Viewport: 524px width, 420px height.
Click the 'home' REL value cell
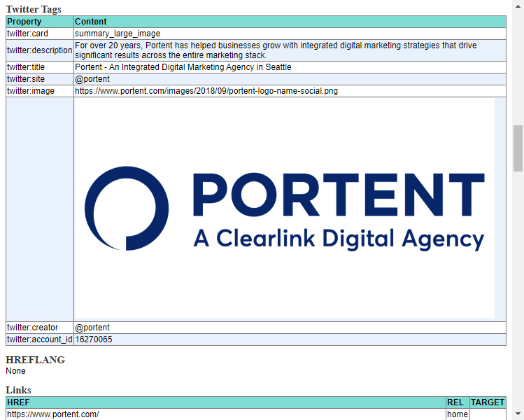click(458, 414)
